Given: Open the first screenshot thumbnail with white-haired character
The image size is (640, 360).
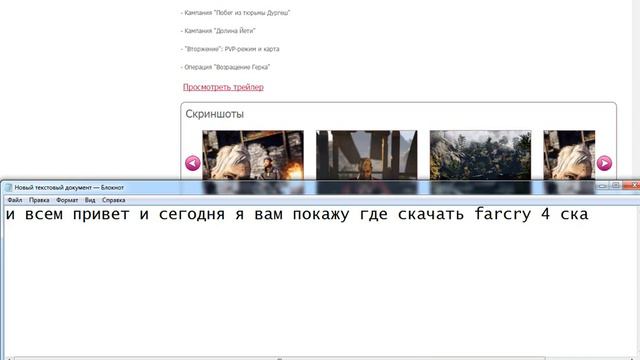Looking at the screenshot, I should pos(253,155).
